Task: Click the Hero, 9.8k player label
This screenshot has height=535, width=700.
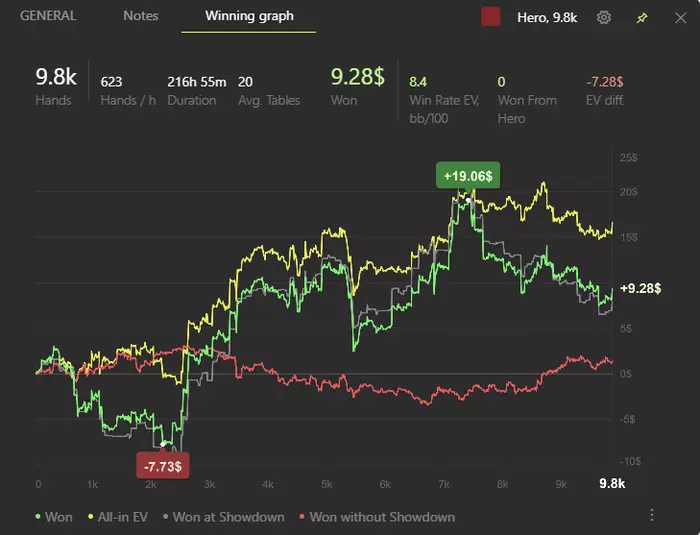Action: point(547,17)
